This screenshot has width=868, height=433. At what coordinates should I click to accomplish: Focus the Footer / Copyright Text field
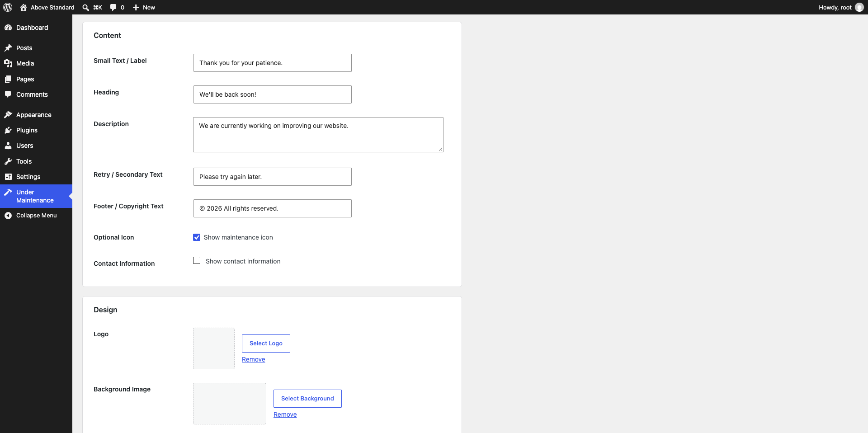click(x=273, y=208)
